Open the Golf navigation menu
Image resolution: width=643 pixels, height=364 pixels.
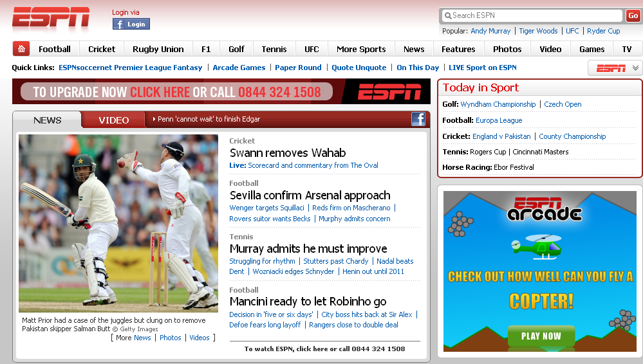click(x=237, y=49)
